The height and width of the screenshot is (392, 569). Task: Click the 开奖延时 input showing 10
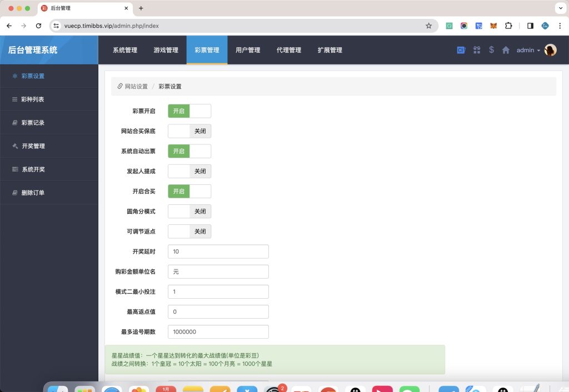tap(218, 251)
